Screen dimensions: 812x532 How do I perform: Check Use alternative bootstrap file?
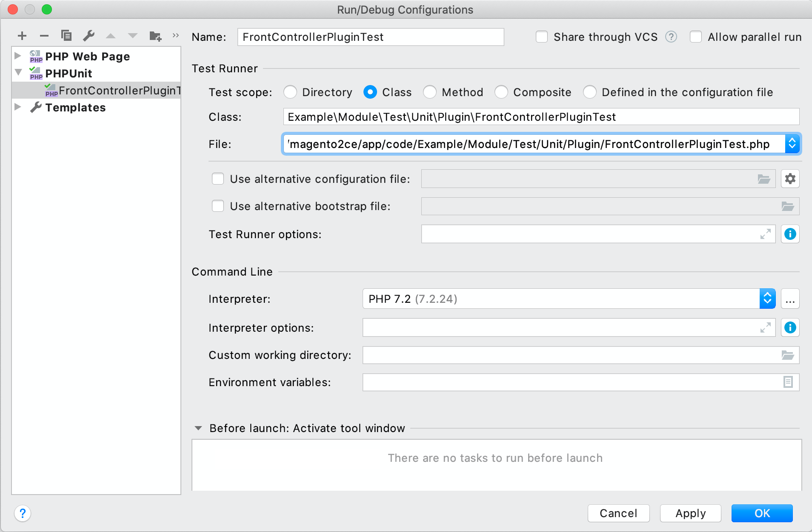[x=218, y=206]
